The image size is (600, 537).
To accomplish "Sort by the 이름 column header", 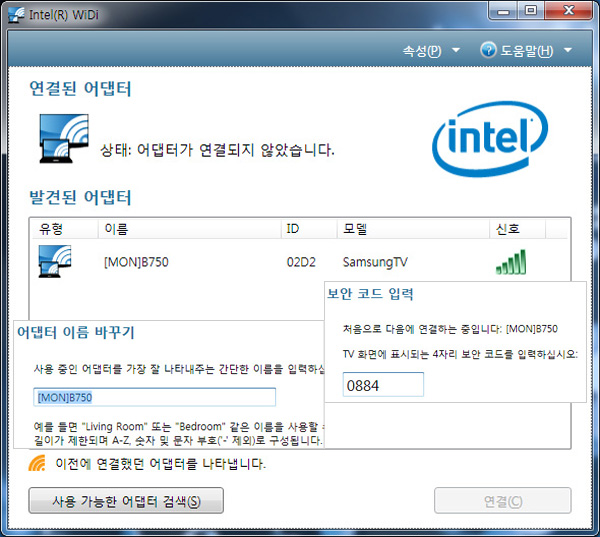I will (x=190, y=229).
